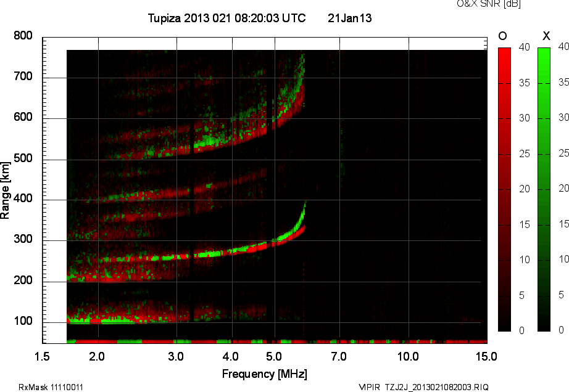This screenshot has height=392, width=569.
Task: Click the 35 label on O colorbar
Action: 525,83
